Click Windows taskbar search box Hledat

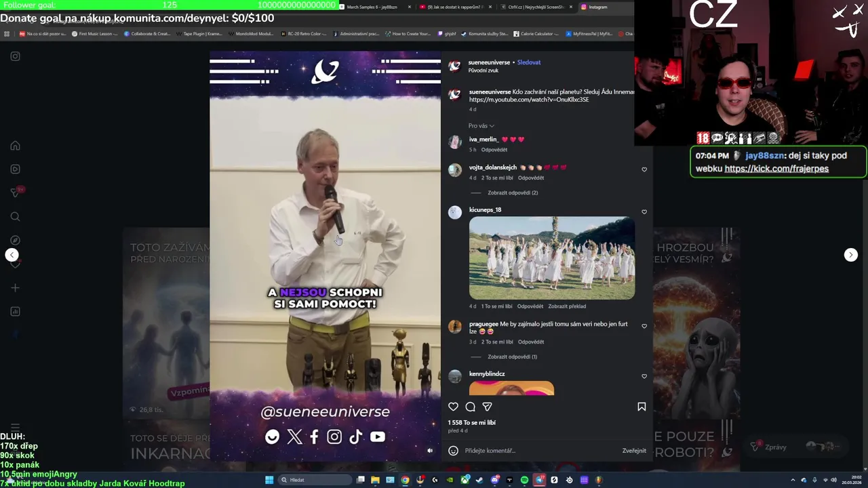315,480
